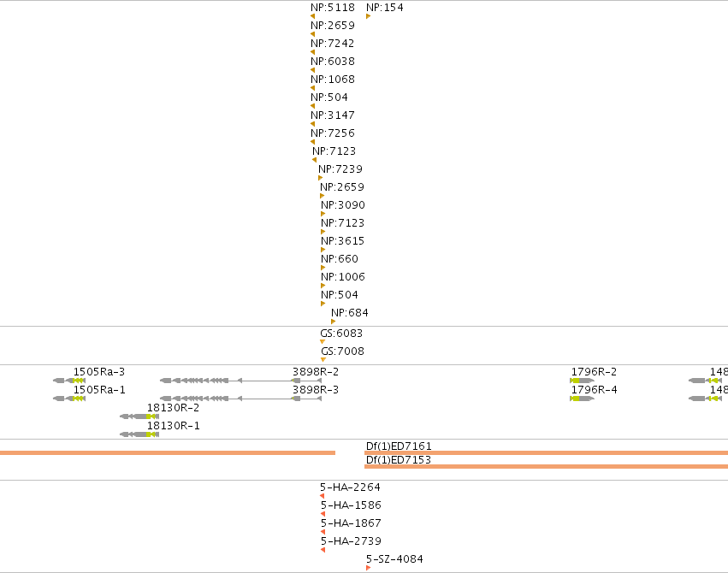Select the 5-SZ-4084 label
Viewport: 728px width, 573px height.
pyautogui.click(x=394, y=559)
